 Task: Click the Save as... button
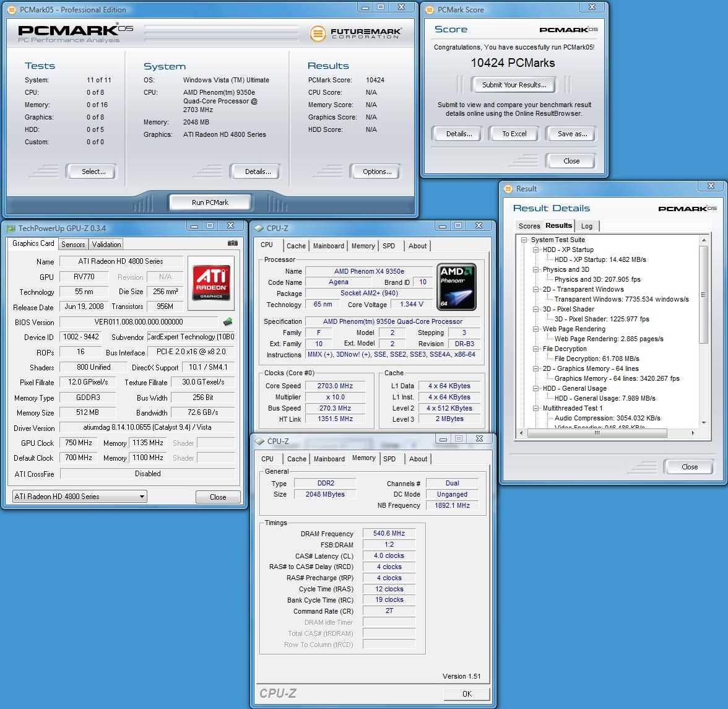point(572,134)
